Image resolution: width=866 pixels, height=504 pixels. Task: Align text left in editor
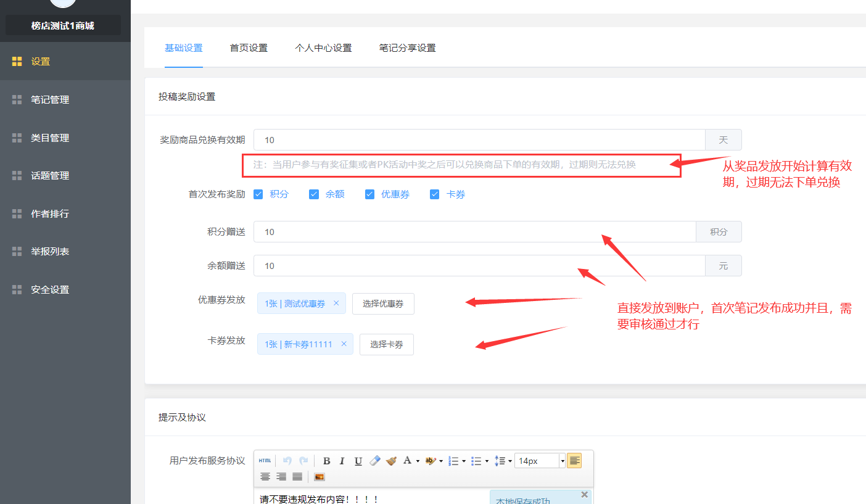pos(574,461)
